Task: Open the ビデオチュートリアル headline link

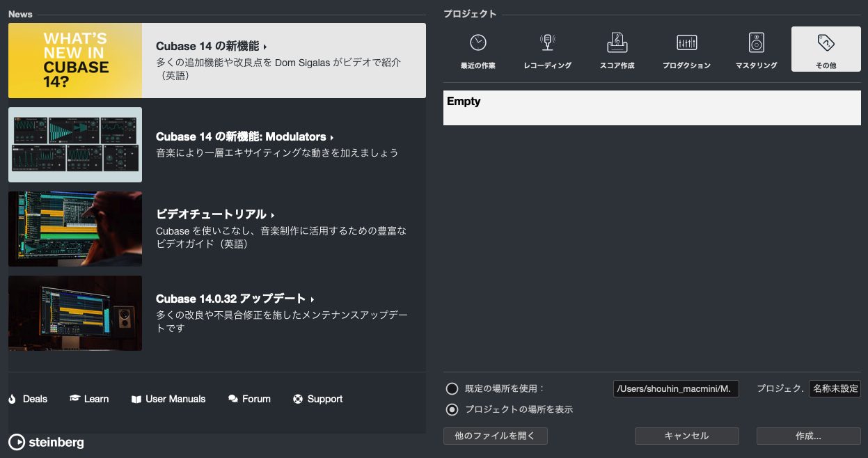Action: (x=215, y=214)
